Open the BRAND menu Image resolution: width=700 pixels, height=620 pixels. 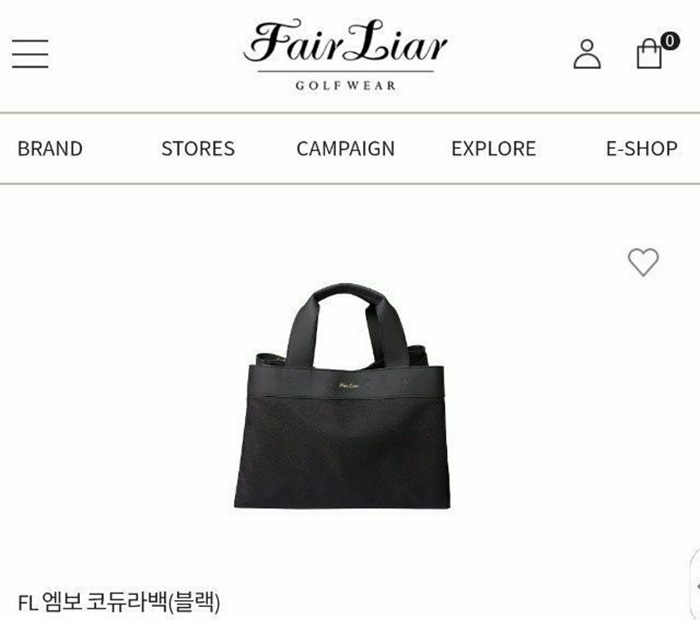(x=50, y=149)
